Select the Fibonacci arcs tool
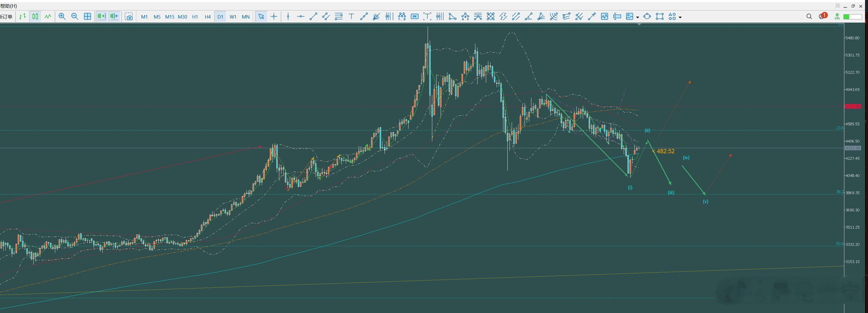The image size is (868, 313). click(554, 16)
